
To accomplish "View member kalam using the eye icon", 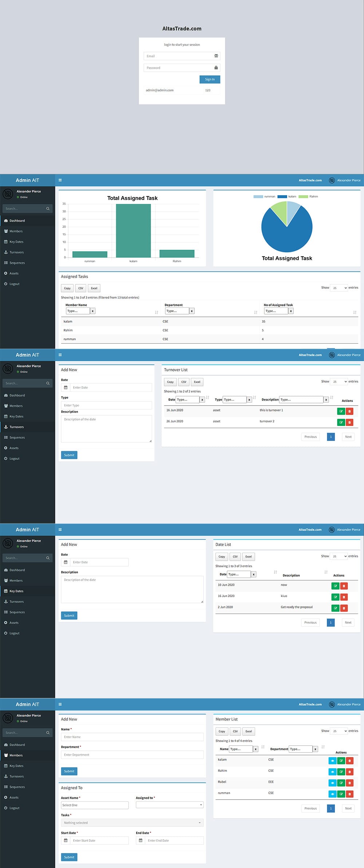I will [332, 761].
